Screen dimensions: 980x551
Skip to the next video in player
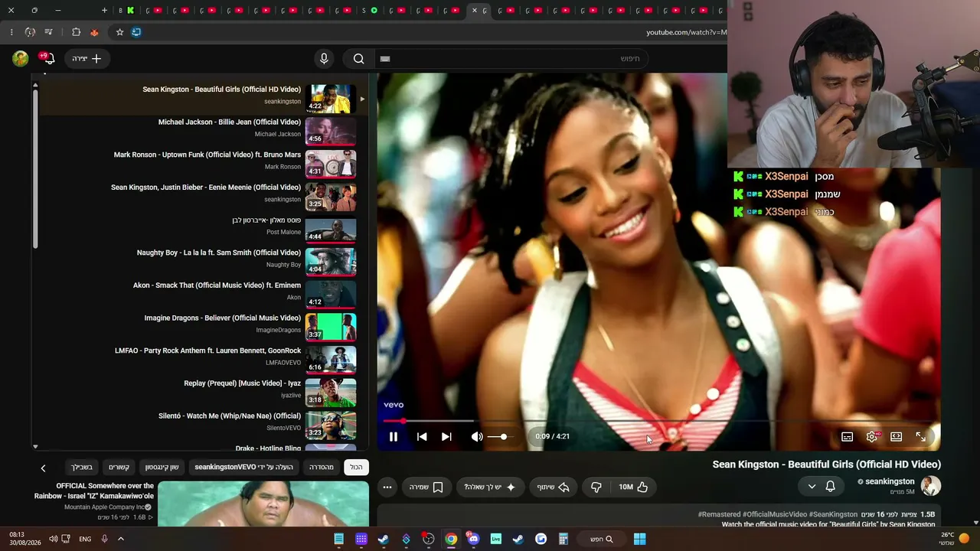pyautogui.click(x=446, y=437)
